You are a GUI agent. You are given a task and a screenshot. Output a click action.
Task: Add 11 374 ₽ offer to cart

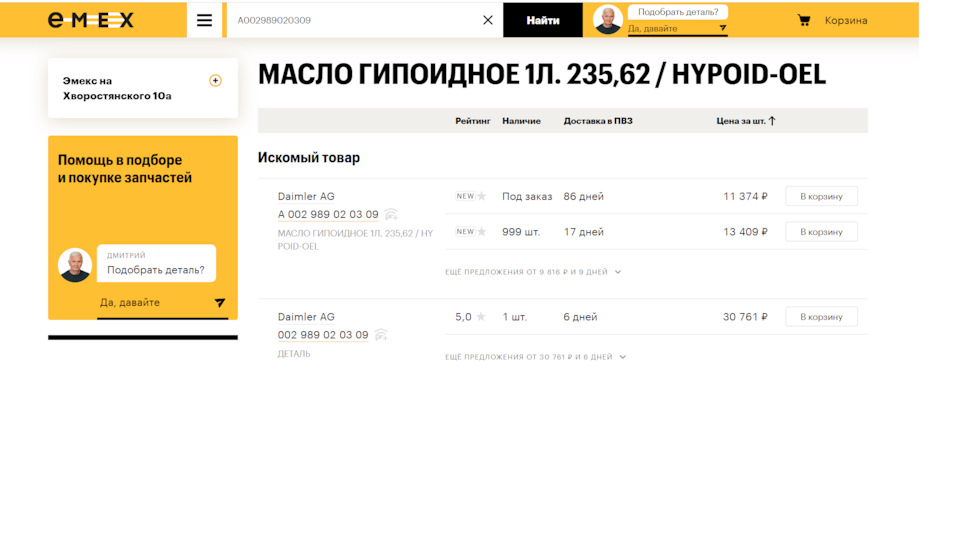coord(821,197)
